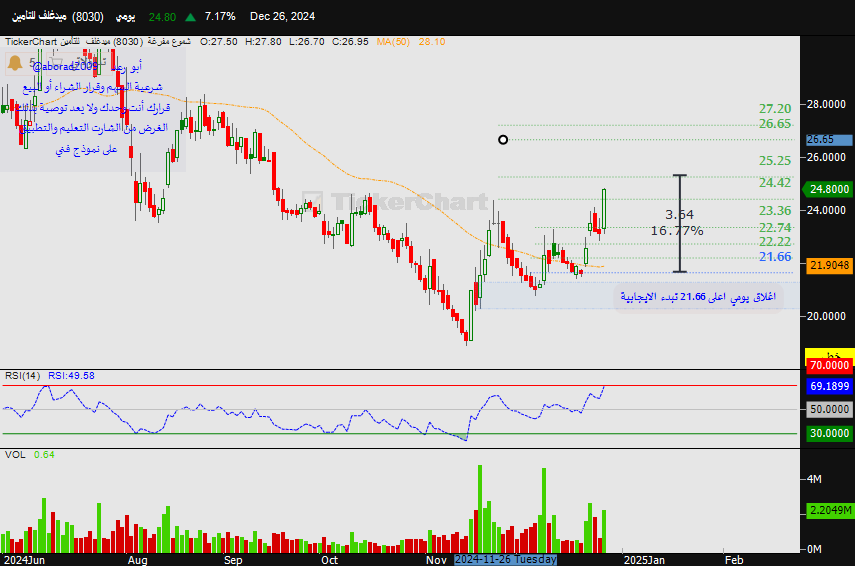Click the 2025Jan time axis label

(644, 560)
